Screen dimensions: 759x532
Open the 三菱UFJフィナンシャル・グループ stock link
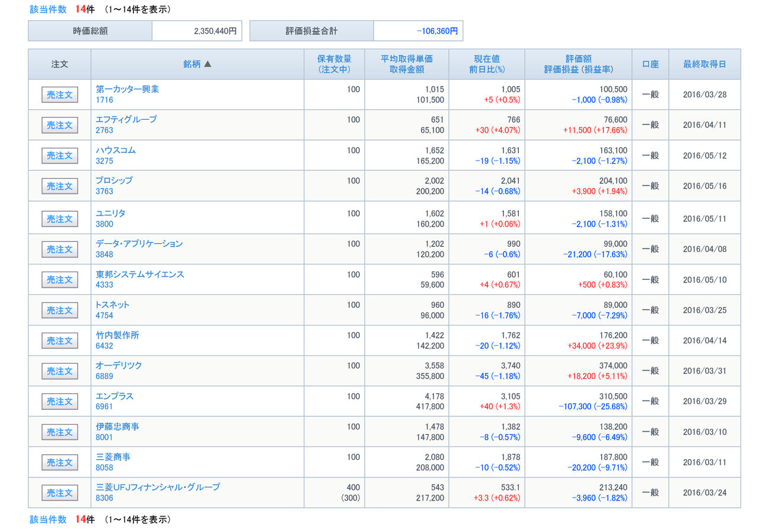pos(158,487)
